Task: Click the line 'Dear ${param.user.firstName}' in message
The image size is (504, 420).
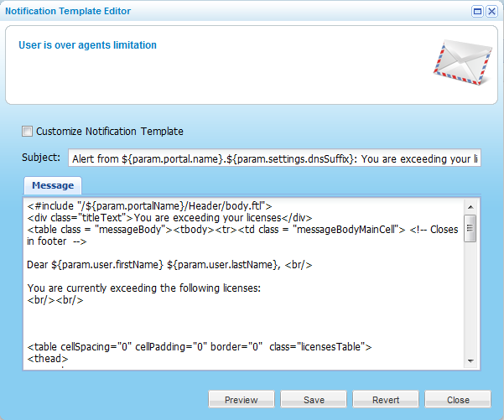Action: 169,265
